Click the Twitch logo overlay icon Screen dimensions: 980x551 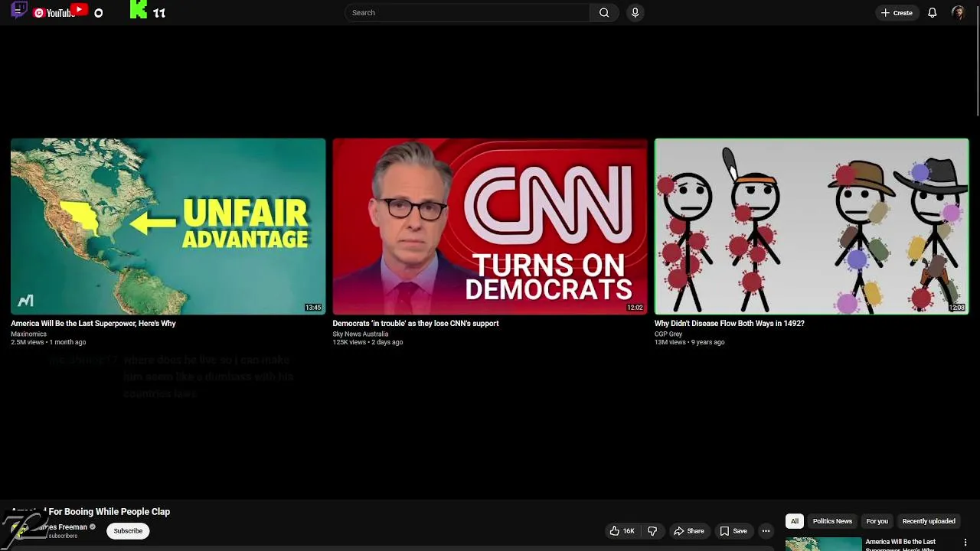[19, 10]
